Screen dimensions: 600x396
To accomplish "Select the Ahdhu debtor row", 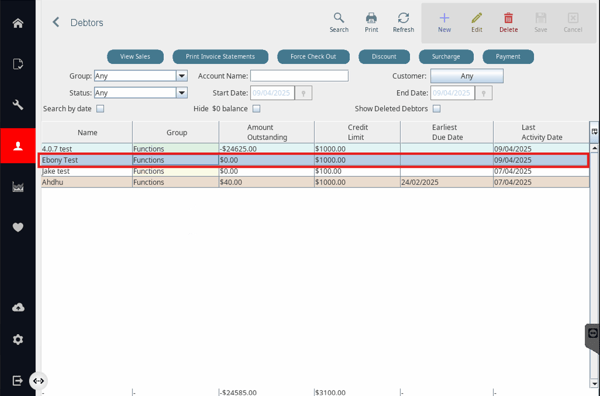I will tap(315, 182).
